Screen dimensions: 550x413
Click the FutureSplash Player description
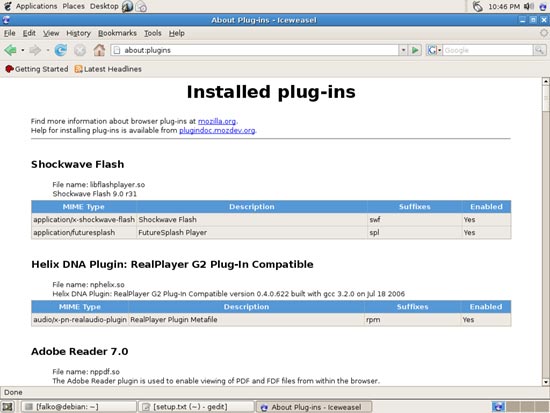(173, 233)
